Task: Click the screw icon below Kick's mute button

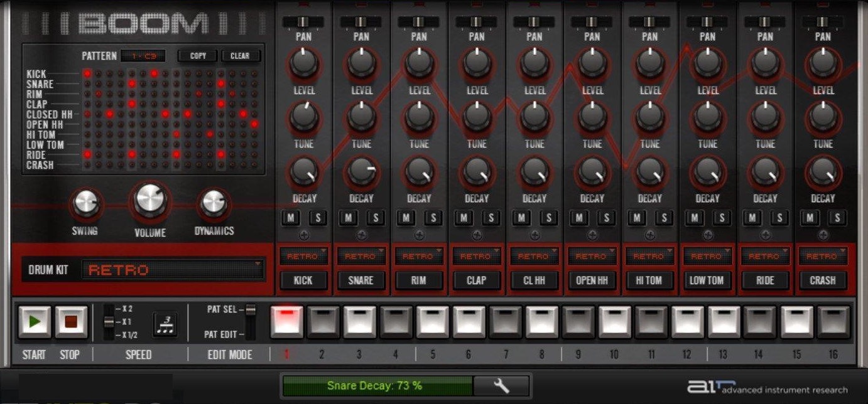Action: [303, 236]
